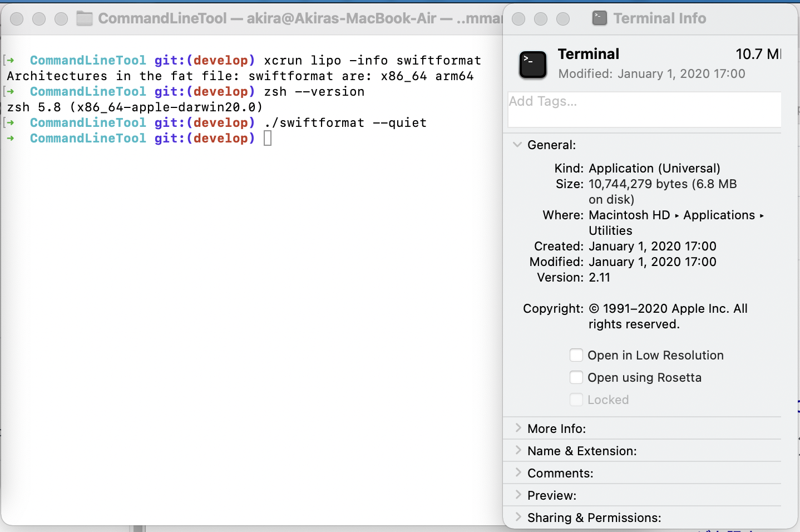Click 'Applications' in the Where path
Image resolution: width=800 pixels, height=532 pixels.
[719, 215]
